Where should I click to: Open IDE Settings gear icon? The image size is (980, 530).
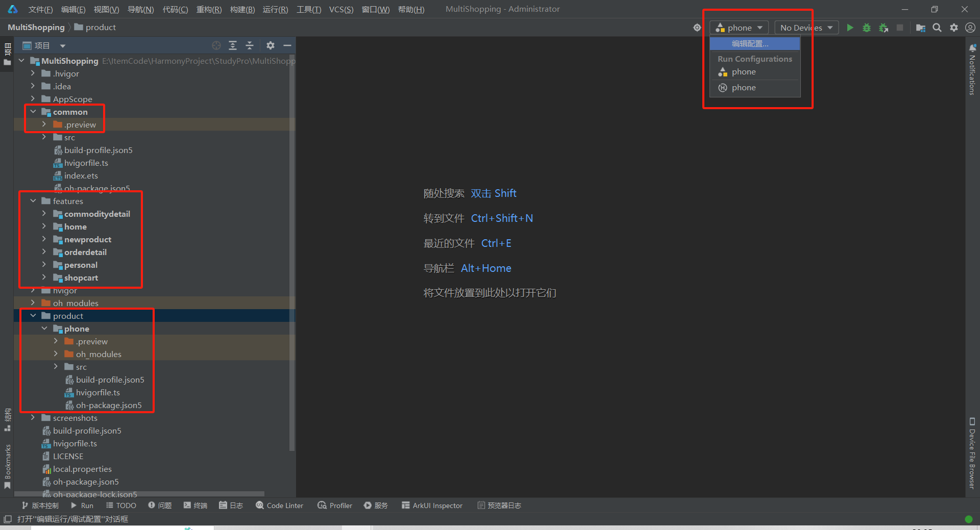(x=954, y=28)
